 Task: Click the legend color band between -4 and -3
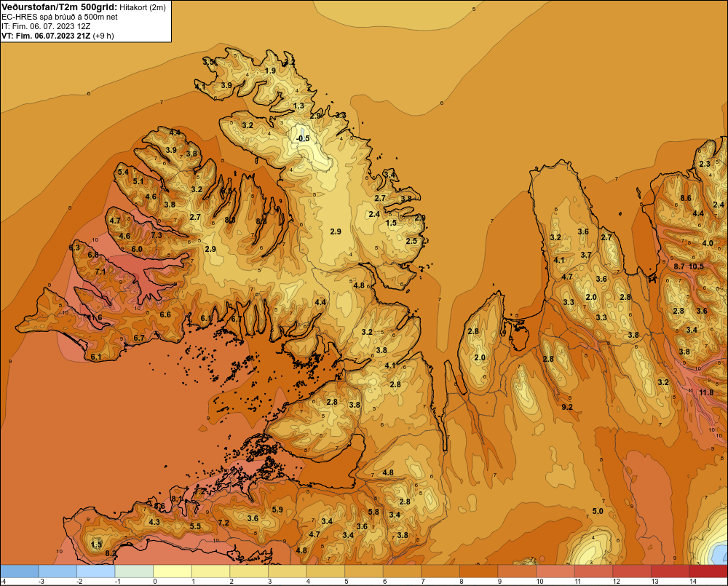click(x=19, y=571)
